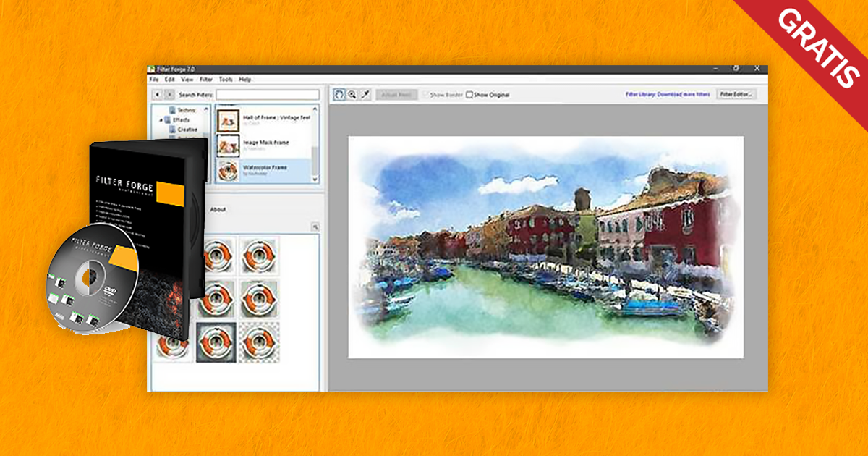This screenshot has width=868, height=456.
Task: Toggle the Show Border checkbox
Action: pos(426,94)
